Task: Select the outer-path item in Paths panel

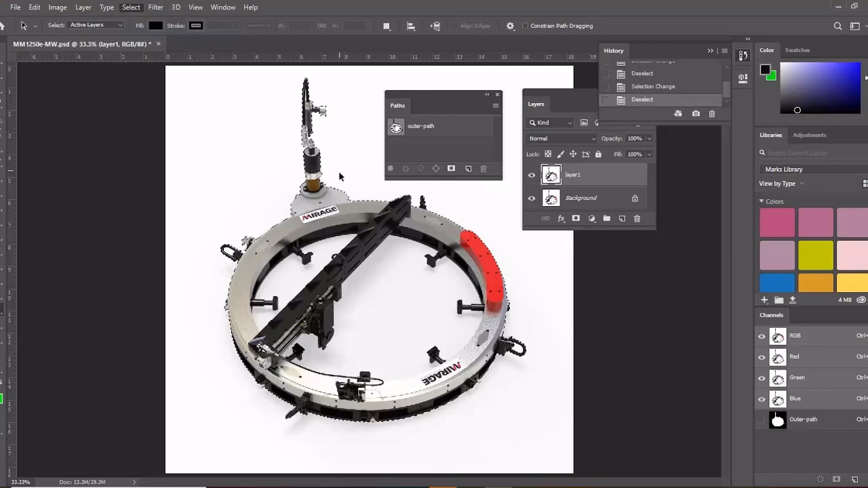Action: 420,126
